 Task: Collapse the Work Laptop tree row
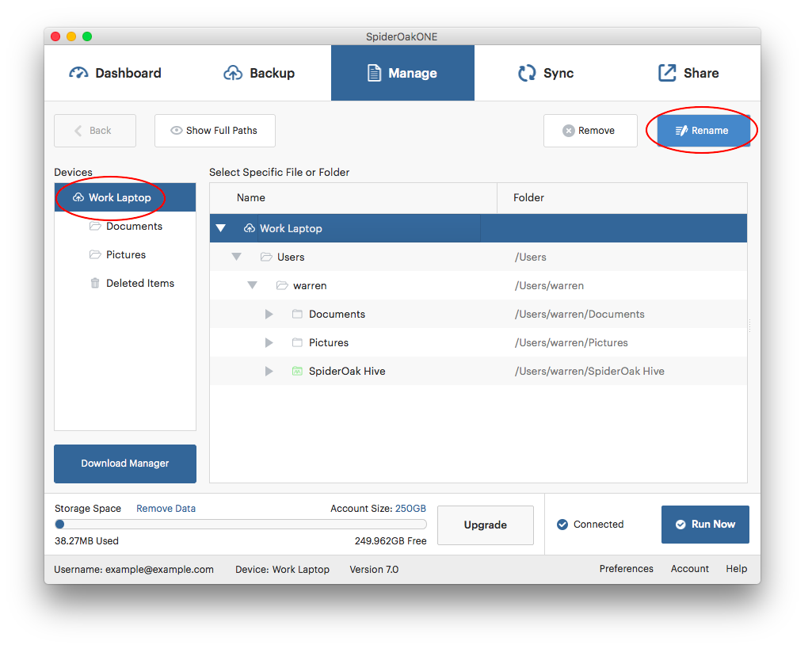click(220, 228)
